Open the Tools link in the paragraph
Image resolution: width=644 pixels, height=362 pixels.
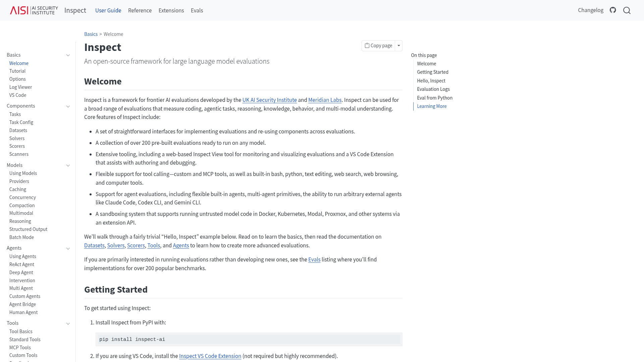pyautogui.click(x=154, y=245)
